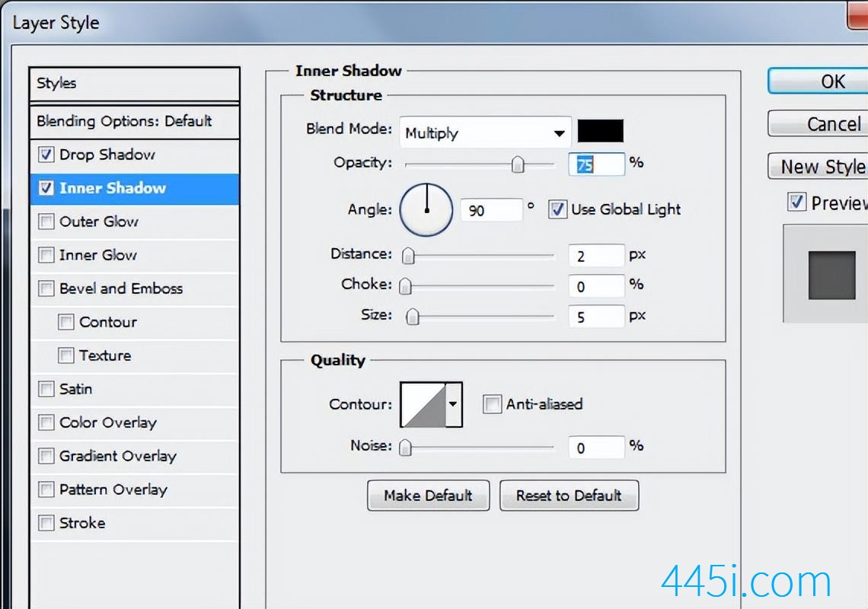868x609 pixels.
Task: Click the Noise slider handle
Action: 405,448
